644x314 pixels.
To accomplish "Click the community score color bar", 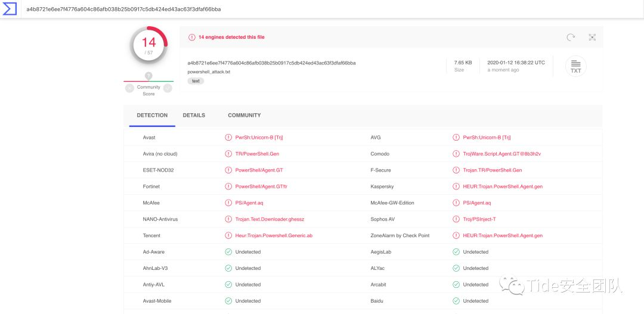I will tap(148, 81).
